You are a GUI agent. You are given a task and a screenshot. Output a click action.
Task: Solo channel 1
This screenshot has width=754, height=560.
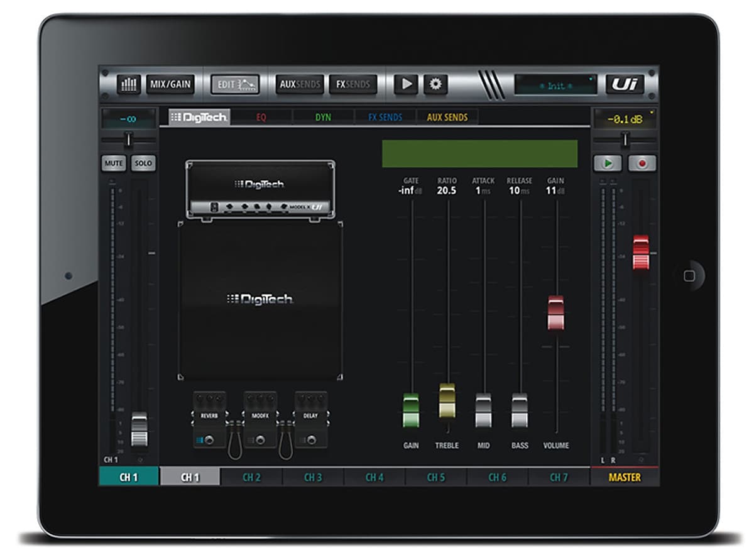pos(143,163)
